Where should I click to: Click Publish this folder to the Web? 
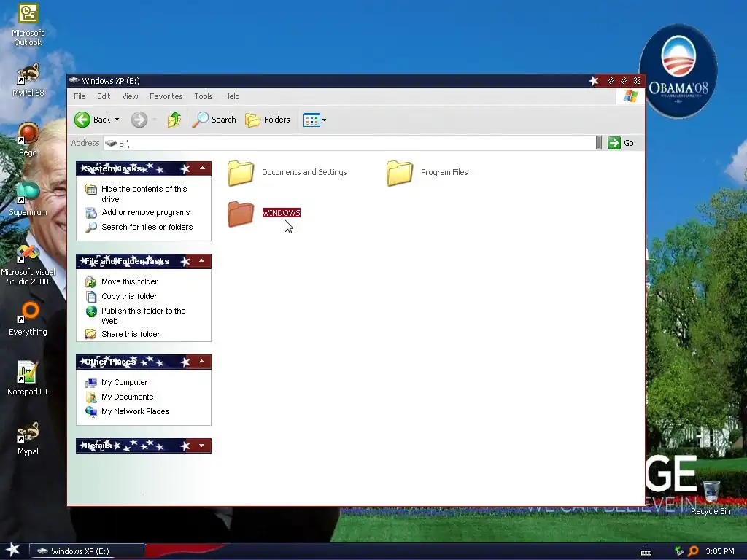coord(144,316)
